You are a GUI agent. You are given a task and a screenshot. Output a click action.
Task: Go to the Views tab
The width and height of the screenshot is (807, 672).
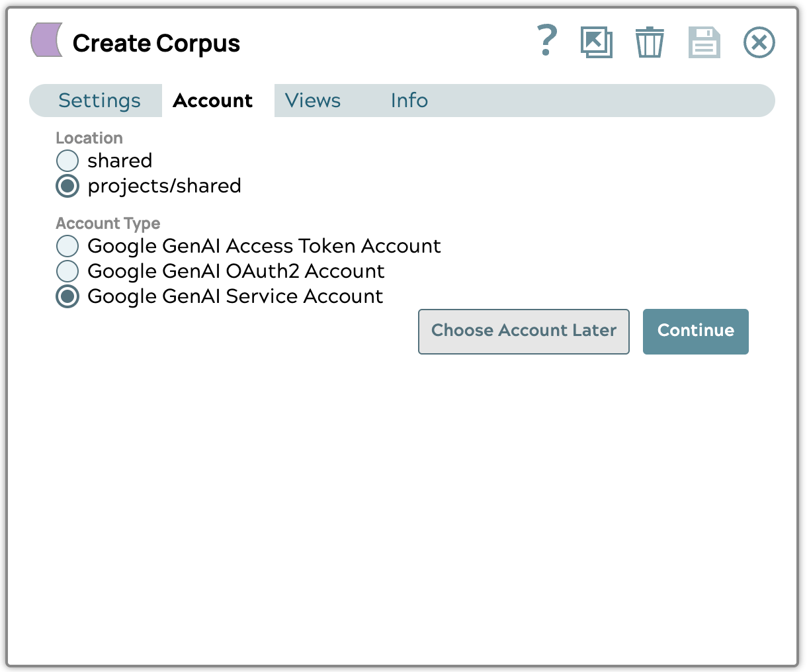click(313, 101)
